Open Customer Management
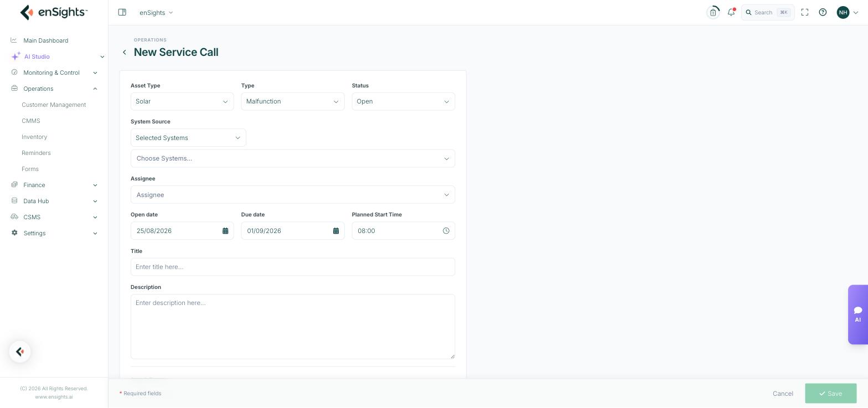The height and width of the screenshot is (408, 868). coord(54,105)
